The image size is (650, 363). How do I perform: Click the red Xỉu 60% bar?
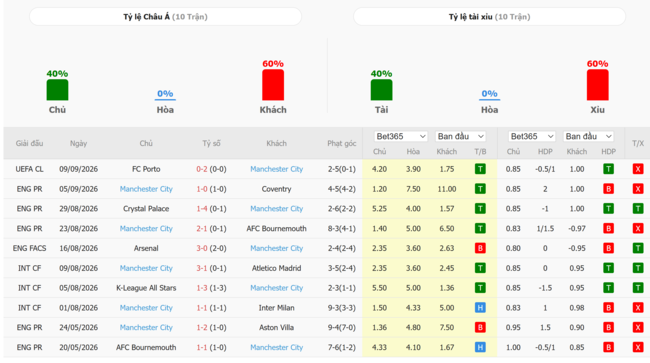(597, 85)
